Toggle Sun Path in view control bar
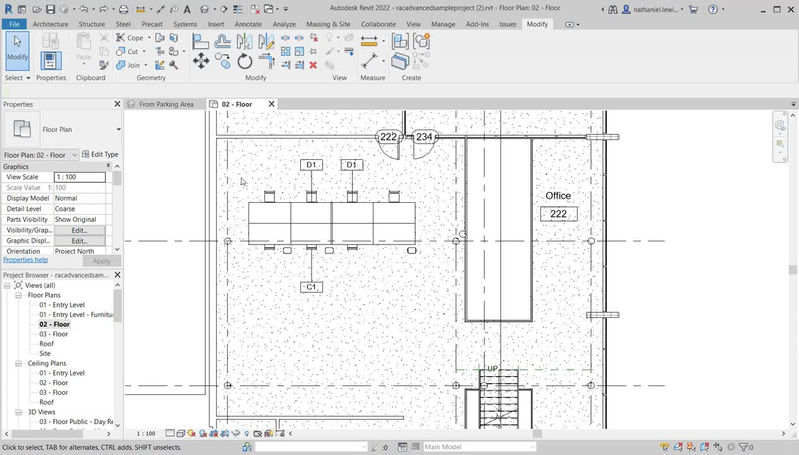799x455 pixels. [x=192, y=433]
